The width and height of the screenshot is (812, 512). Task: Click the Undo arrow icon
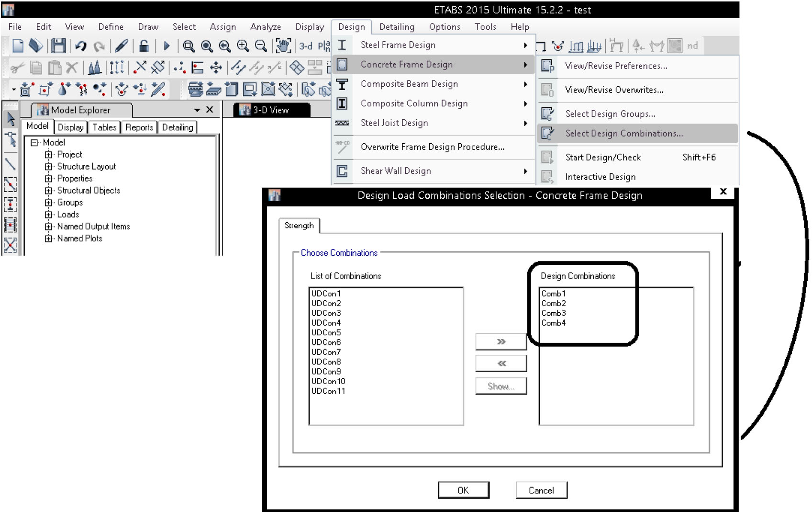[x=81, y=46]
